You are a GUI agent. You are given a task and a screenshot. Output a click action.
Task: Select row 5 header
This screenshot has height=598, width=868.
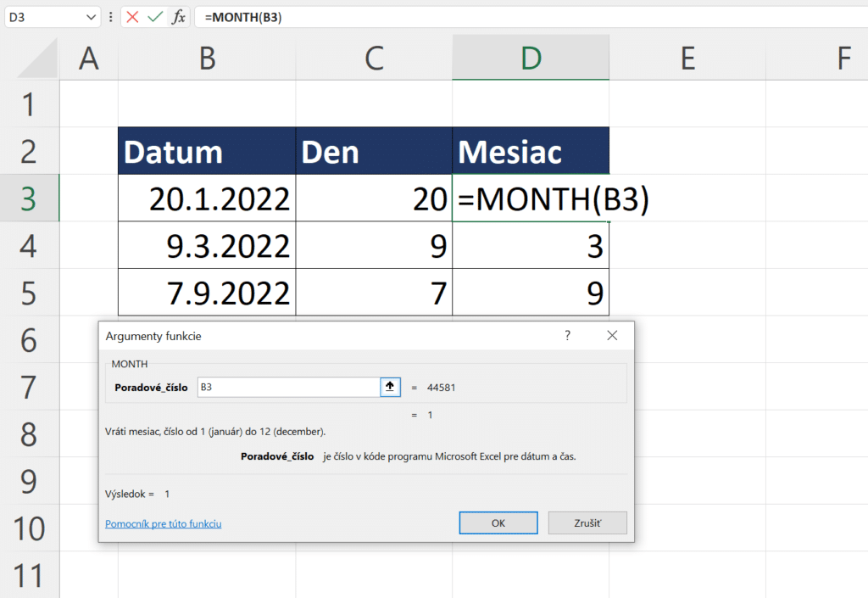click(29, 293)
